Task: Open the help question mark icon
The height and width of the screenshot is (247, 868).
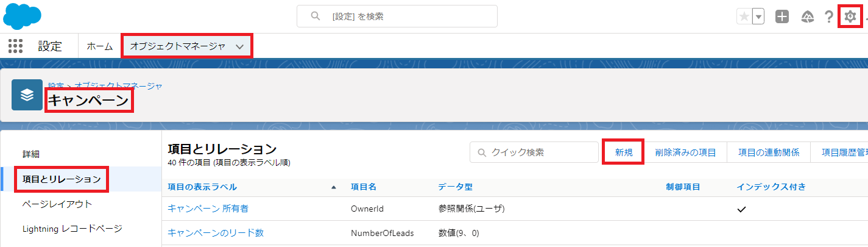Action: [828, 16]
